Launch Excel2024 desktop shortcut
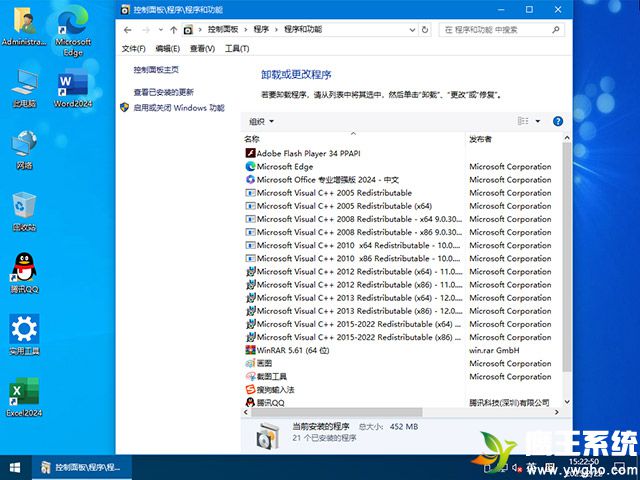Screen dimensions: 640x480 pos(24,397)
